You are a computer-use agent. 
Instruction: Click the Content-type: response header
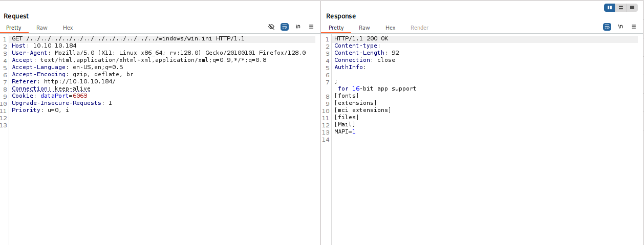357,46
